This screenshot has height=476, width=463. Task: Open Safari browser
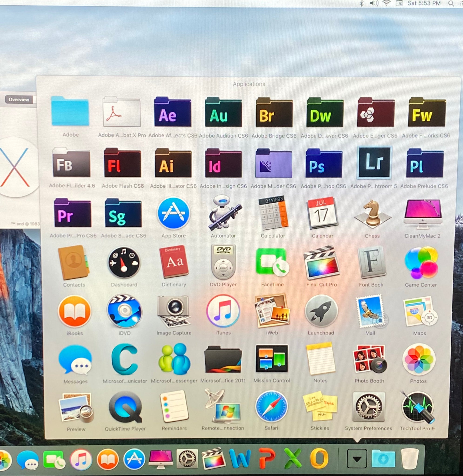click(x=271, y=407)
